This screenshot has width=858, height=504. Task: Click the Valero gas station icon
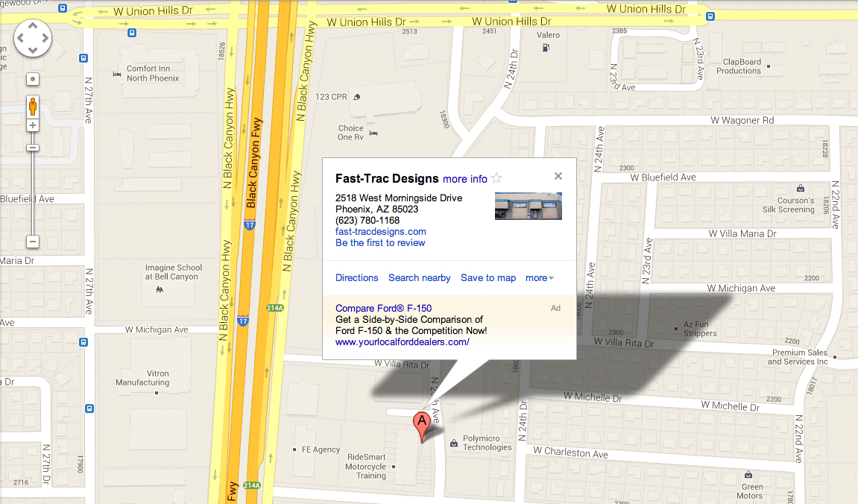(x=546, y=48)
